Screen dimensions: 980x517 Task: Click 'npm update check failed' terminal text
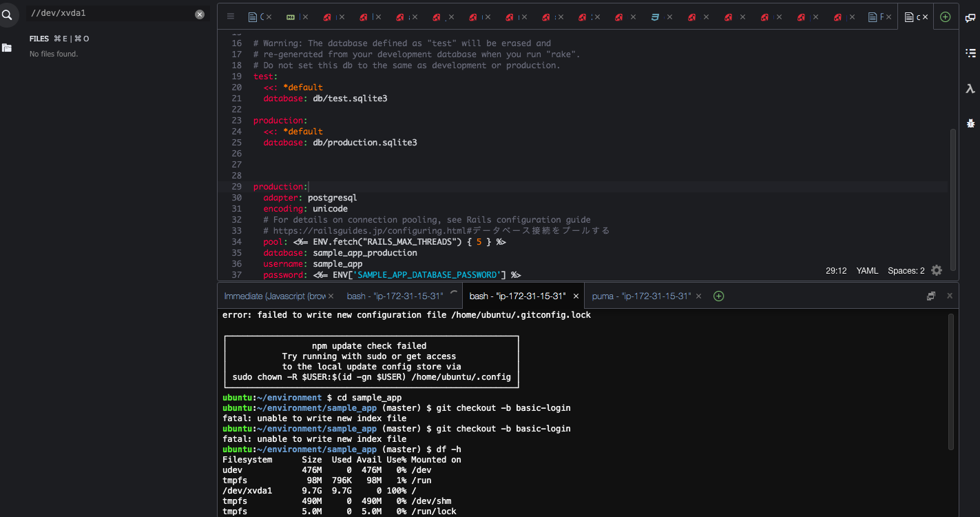click(369, 346)
